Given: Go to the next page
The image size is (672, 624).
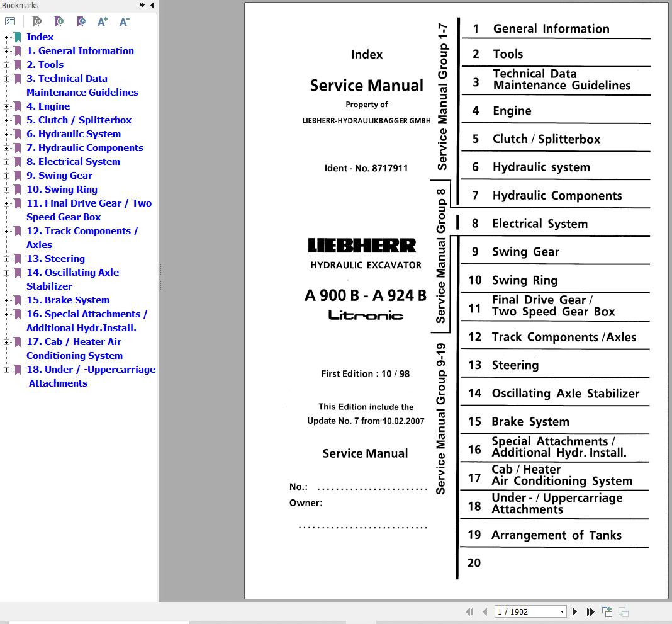Looking at the screenshot, I should point(574,611).
